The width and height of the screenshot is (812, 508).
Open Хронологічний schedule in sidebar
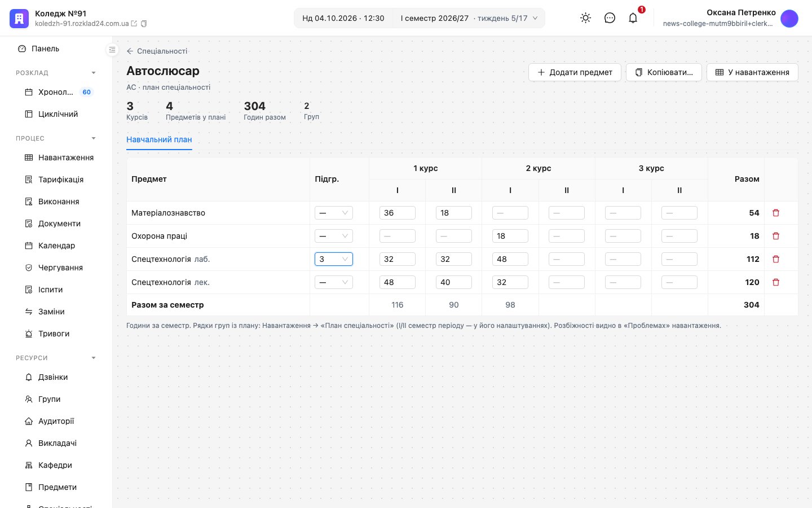pyautogui.click(x=56, y=92)
